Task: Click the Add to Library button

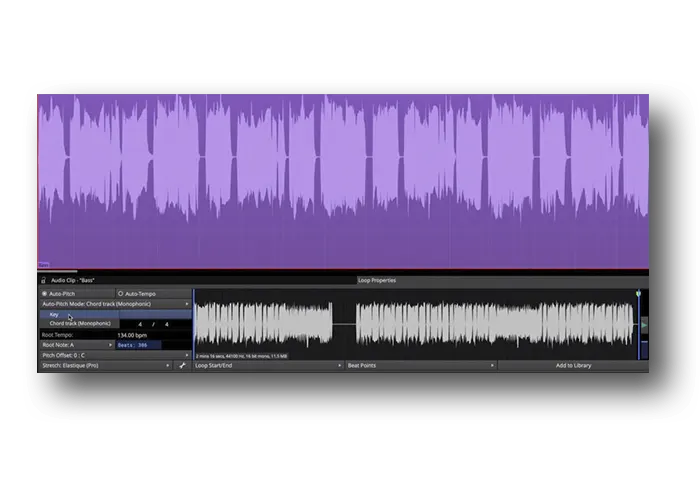Action: [573, 365]
